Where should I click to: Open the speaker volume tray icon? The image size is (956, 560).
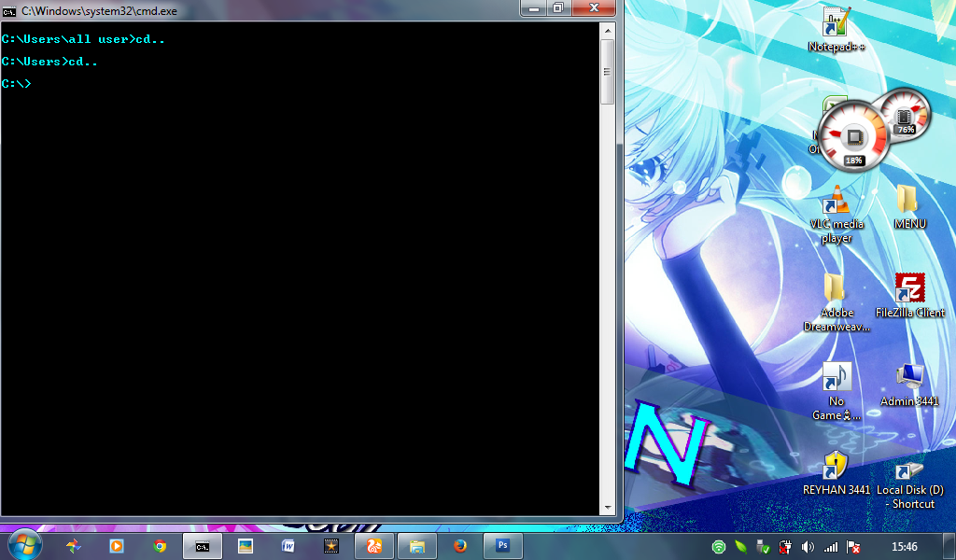pos(808,547)
